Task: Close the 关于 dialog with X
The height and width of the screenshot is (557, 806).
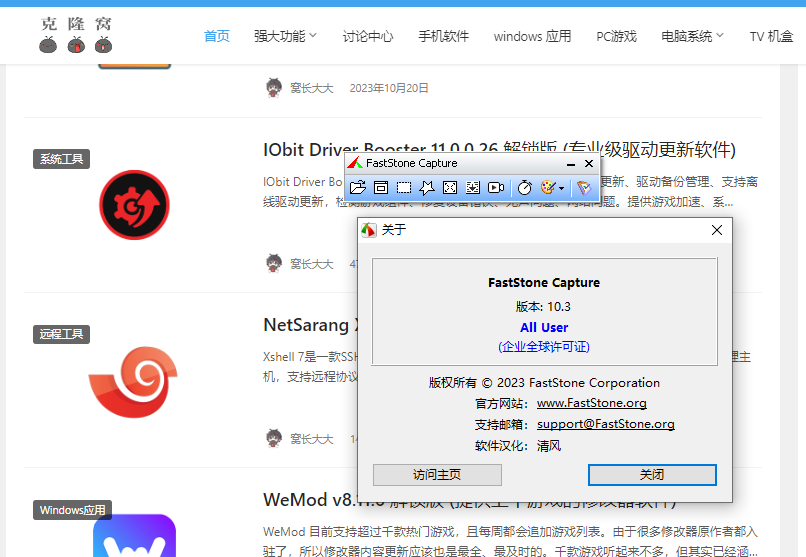Action: coord(717,230)
